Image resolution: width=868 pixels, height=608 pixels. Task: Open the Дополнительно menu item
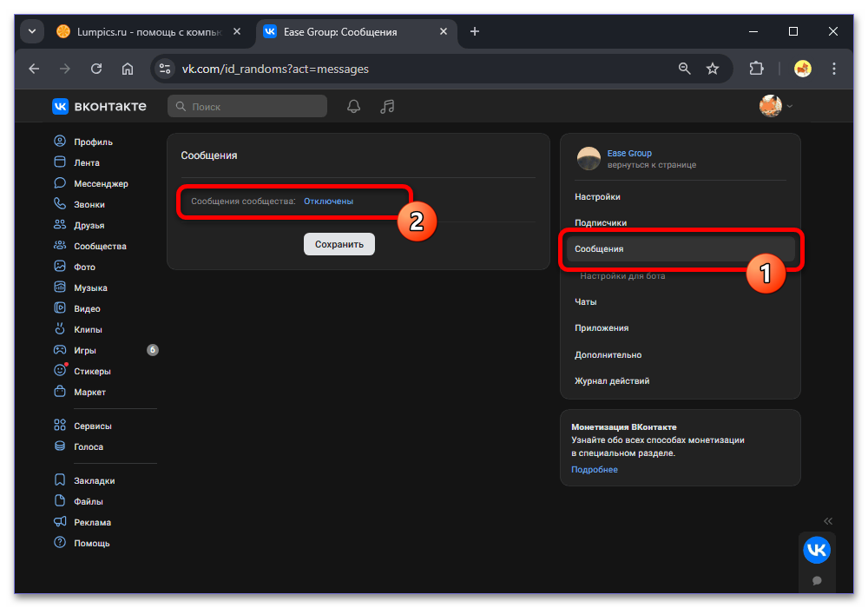681,354
